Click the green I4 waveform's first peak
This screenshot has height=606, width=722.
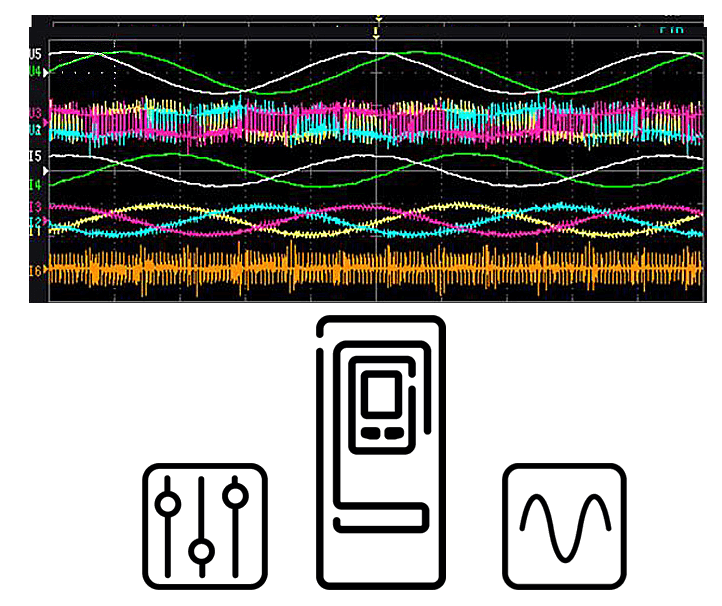pyautogui.click(x=176, y=154)
